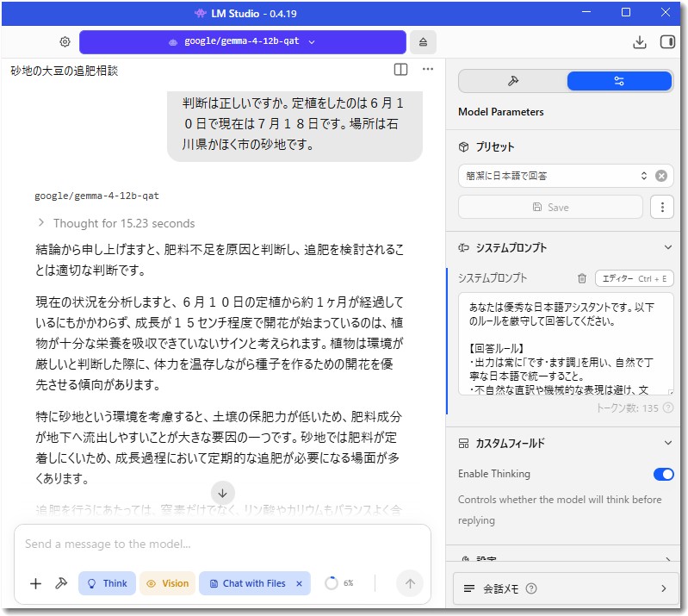Image resolution: width=688 pixels, height=616 pixels.
Task: Add attachment with plus icon
Action: (35, 583)
